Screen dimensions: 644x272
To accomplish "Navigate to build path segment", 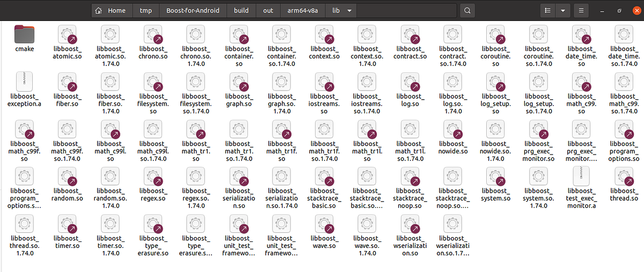I will coord(241,10).
